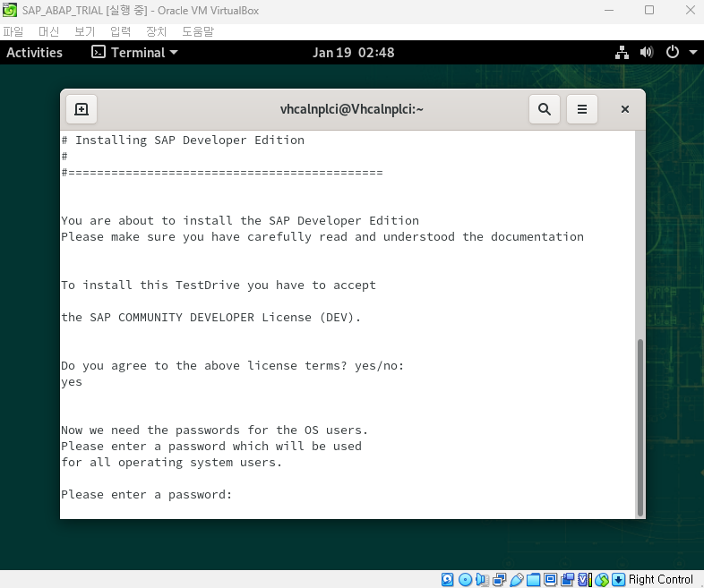Click the 'Do you agree to the above license terms?' line
The image size is (704, 588).
pyautogui.click(x=204, y=366)
